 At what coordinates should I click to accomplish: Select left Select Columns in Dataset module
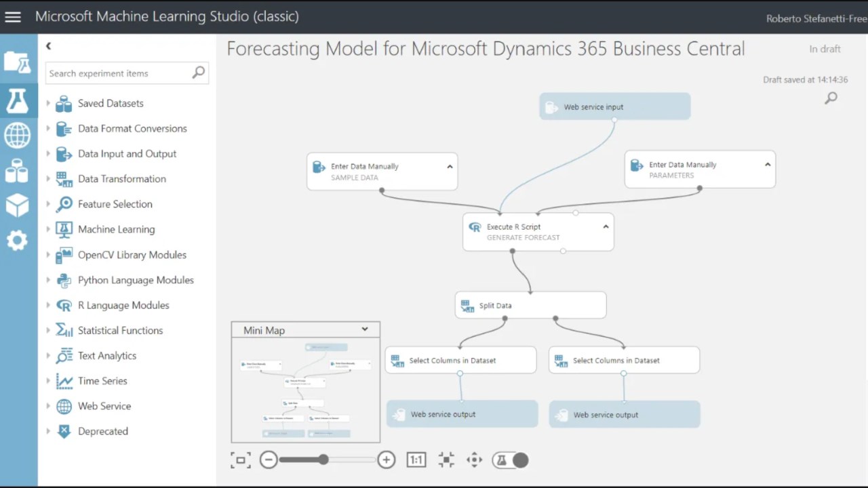[460, 360]
